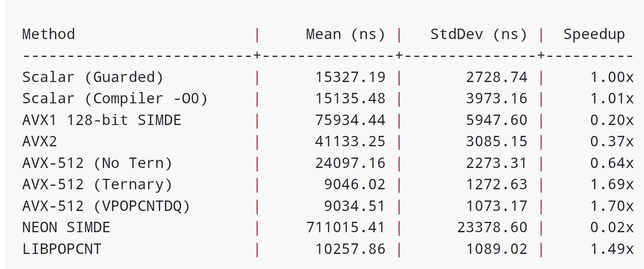644x269 pixels.
Task: Click the Speedup column header
Action: point(594,35)
